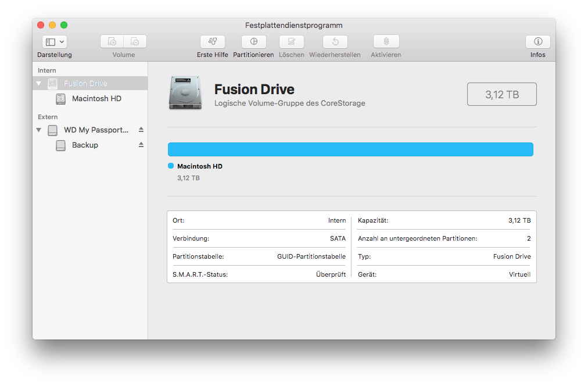This screenshot has height=386, width=588.
Task: Collapse the Fusion Drive disclosure triangle
Action: (x=39, y=84)
